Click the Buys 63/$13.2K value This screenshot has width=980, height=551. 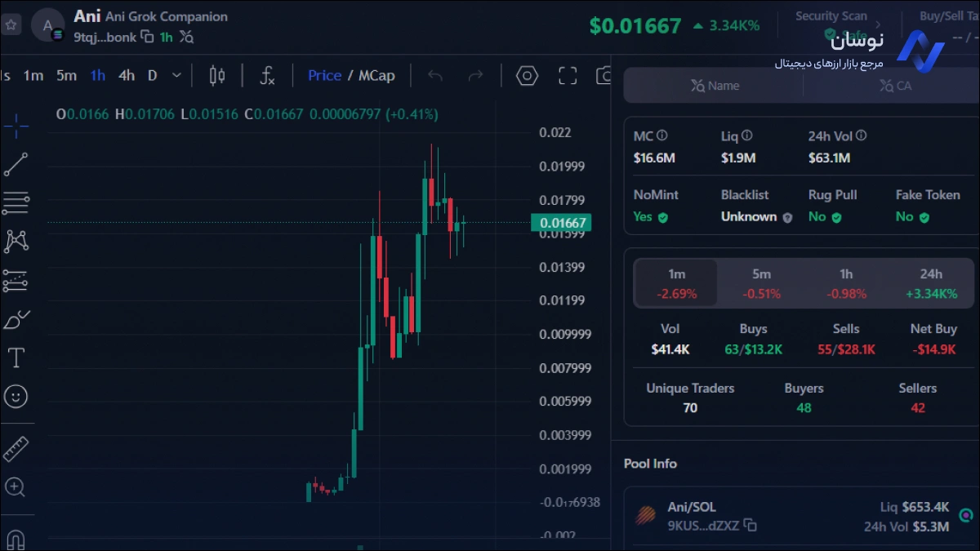pyautogui.click(x=753, y=349)
